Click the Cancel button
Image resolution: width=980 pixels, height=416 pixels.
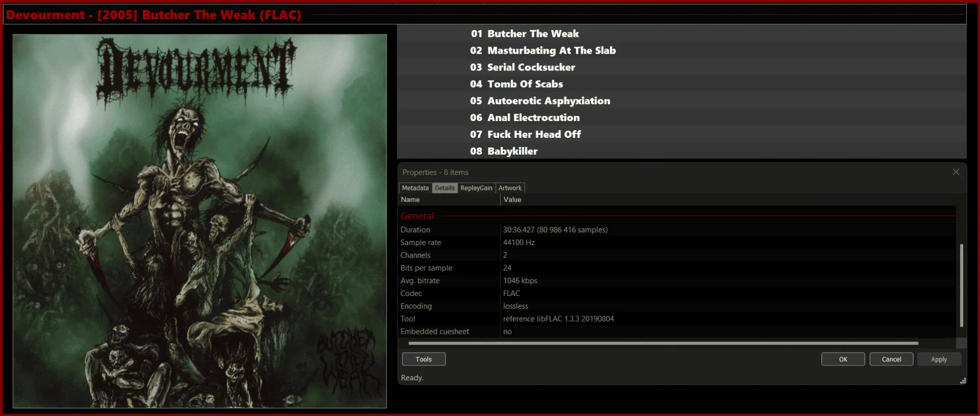(x=891, y=359)
